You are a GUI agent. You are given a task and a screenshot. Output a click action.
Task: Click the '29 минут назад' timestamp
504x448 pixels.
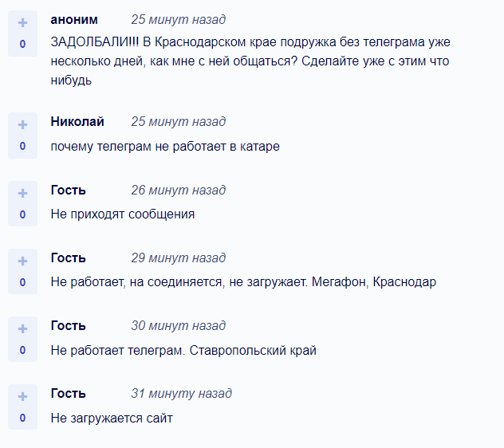pos(178,258)
